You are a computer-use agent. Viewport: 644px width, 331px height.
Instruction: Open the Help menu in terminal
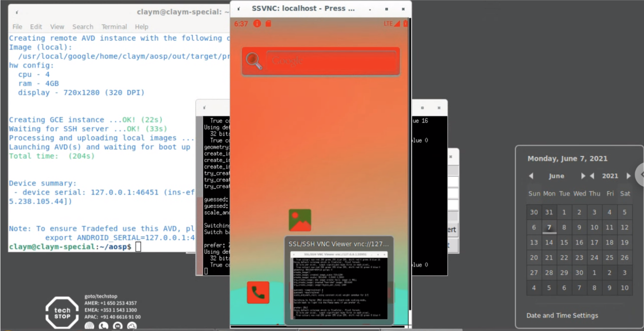pos(141,26)
